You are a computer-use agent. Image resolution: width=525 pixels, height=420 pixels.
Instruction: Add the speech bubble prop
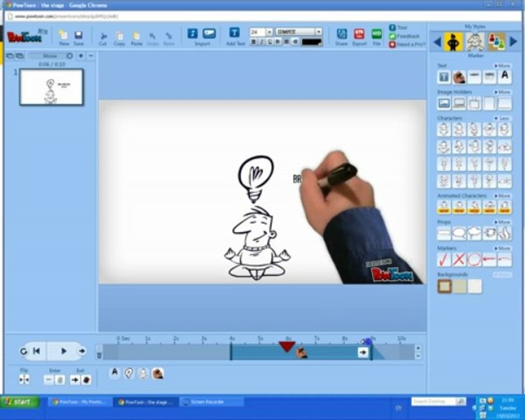pos(459,233)
